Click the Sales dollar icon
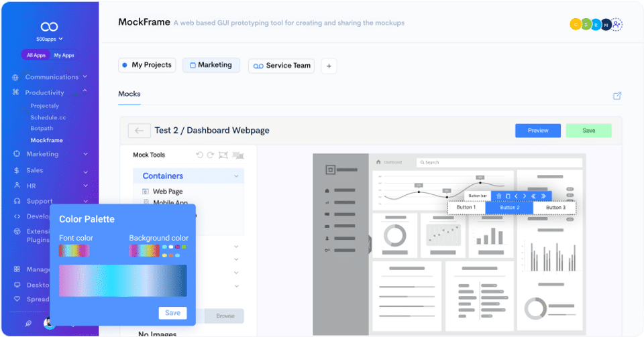The height and width of the screenshot is (337, 644). [x=16, y=170]
